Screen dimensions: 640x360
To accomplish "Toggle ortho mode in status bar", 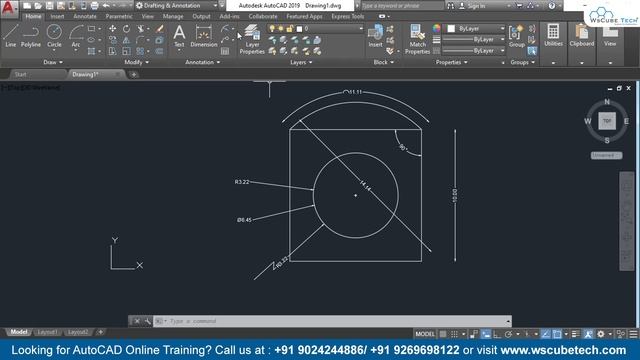I will click(497, 334).
